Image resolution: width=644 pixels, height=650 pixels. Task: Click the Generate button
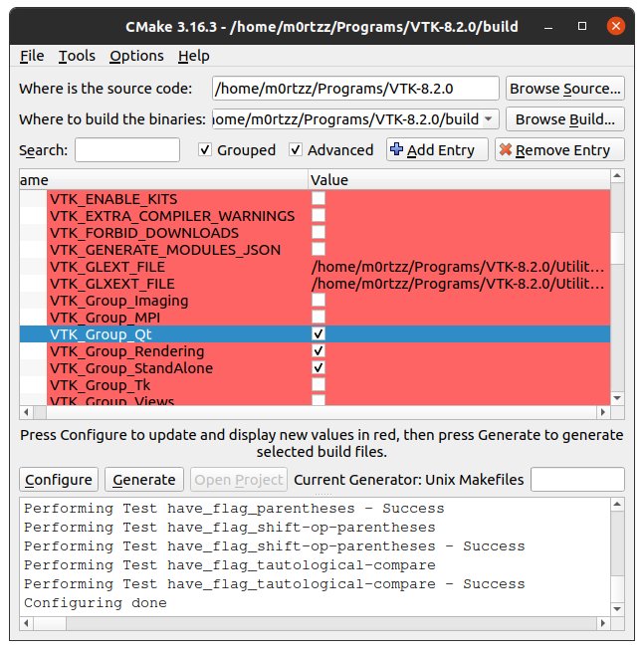[144, 480]
